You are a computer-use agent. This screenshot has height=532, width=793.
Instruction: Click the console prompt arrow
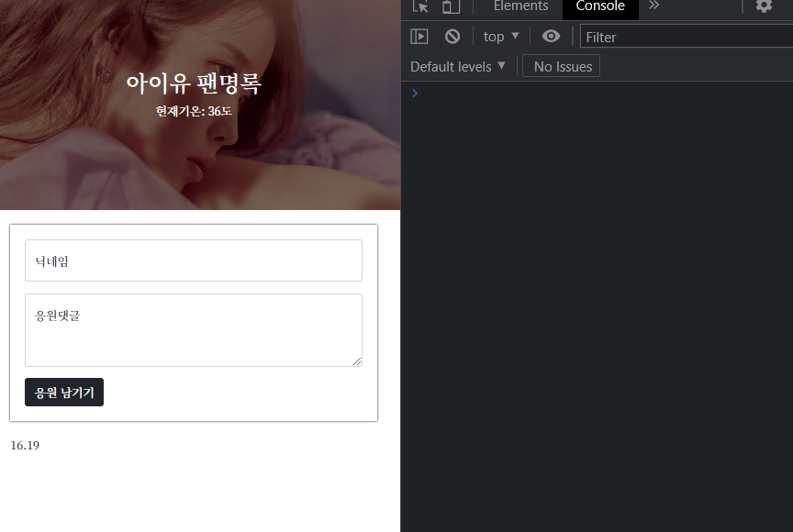415,93
